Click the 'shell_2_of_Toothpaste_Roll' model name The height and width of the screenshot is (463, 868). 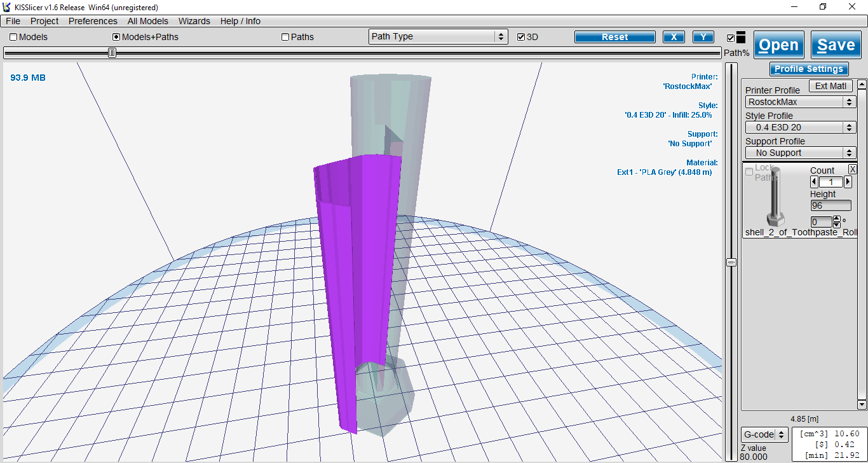[x=801, y=232]
